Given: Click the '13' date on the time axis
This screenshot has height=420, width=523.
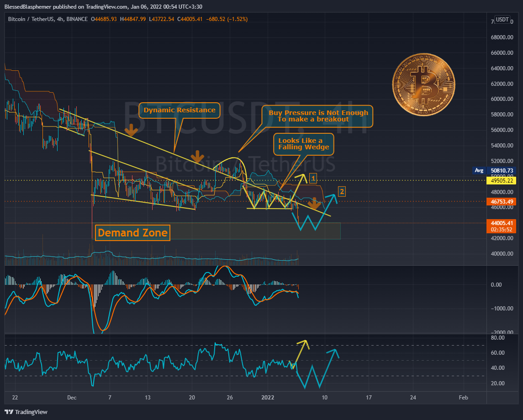Looking at the screenshot, I should tap(148, 397).
